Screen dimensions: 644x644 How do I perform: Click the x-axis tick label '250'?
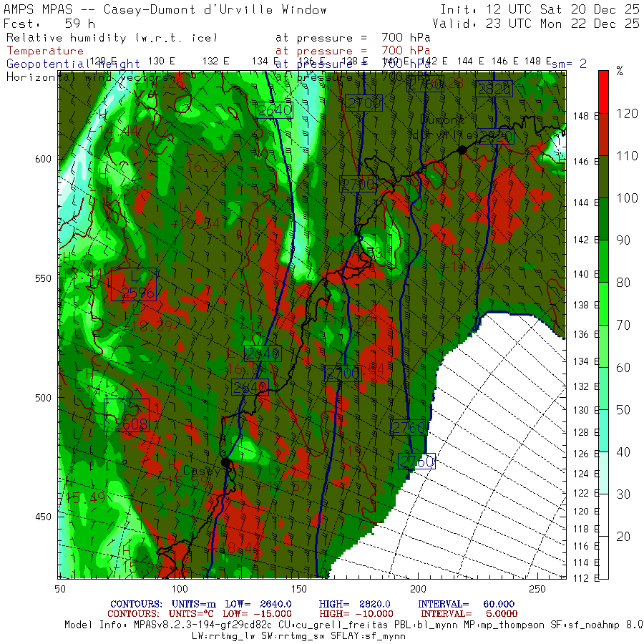[x=537, y=590]
